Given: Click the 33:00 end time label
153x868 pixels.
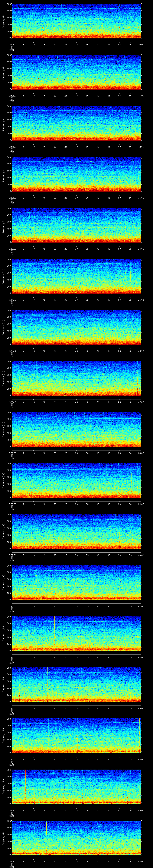Looking at the screenshot, I should coord(141,198).
